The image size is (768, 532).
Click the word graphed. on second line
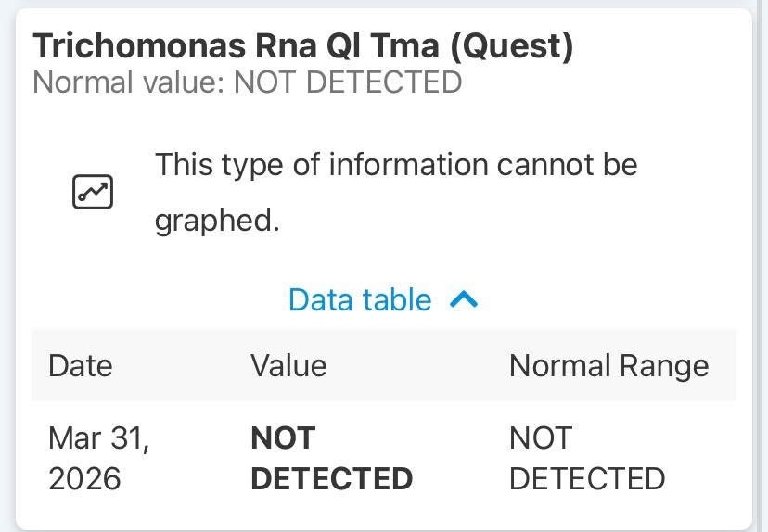pos(217,222)
